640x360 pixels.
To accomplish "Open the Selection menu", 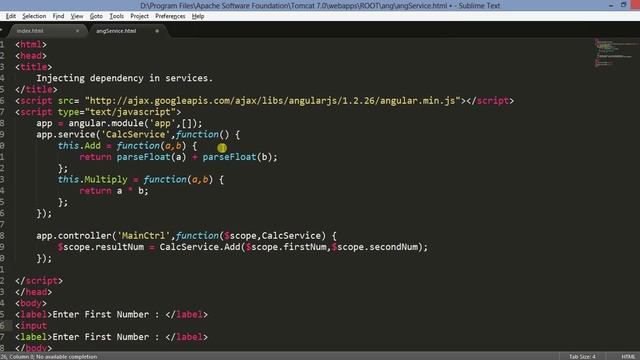I will (34, 16).
